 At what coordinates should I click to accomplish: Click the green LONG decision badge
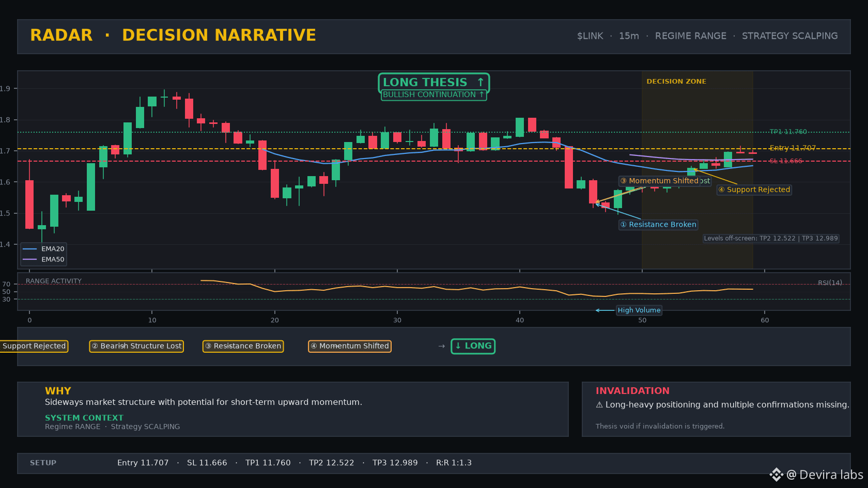[473, 346]
